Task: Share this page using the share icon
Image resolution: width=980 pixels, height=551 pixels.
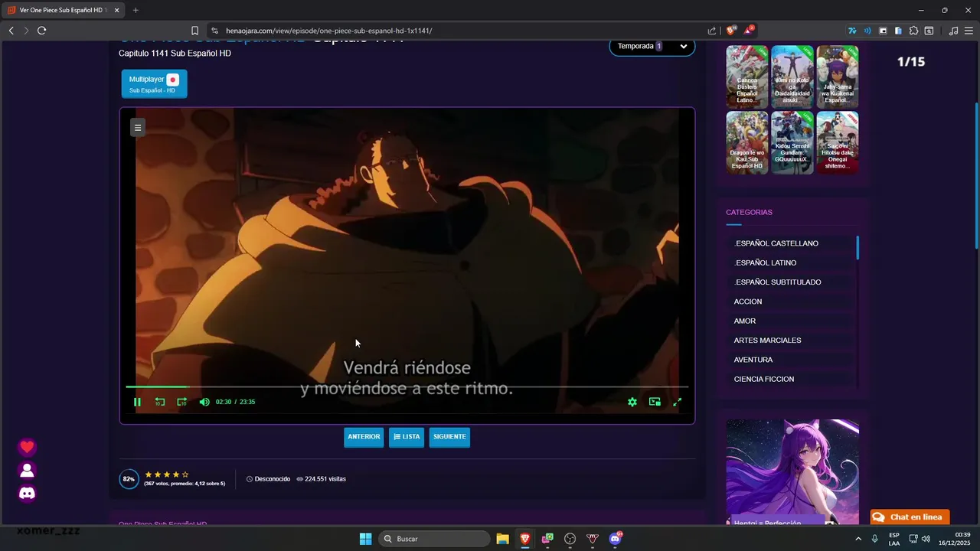Action: [x=712, y=31]
